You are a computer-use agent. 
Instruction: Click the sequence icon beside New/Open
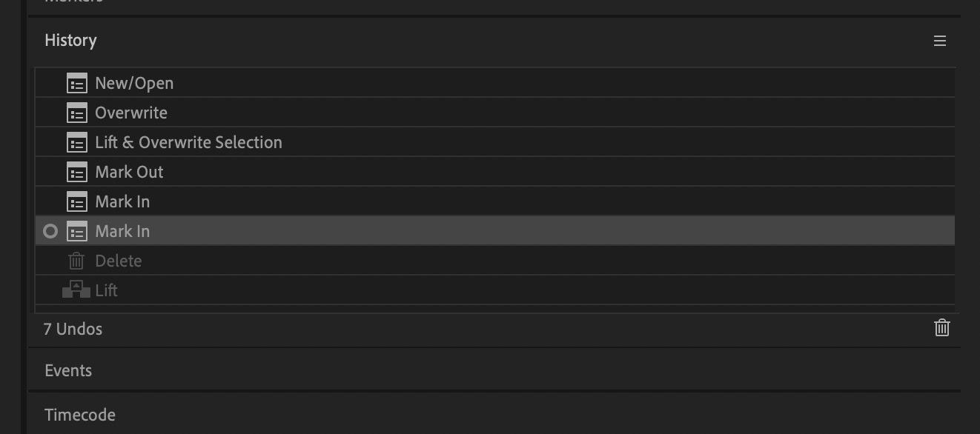(x=76, y=83)
